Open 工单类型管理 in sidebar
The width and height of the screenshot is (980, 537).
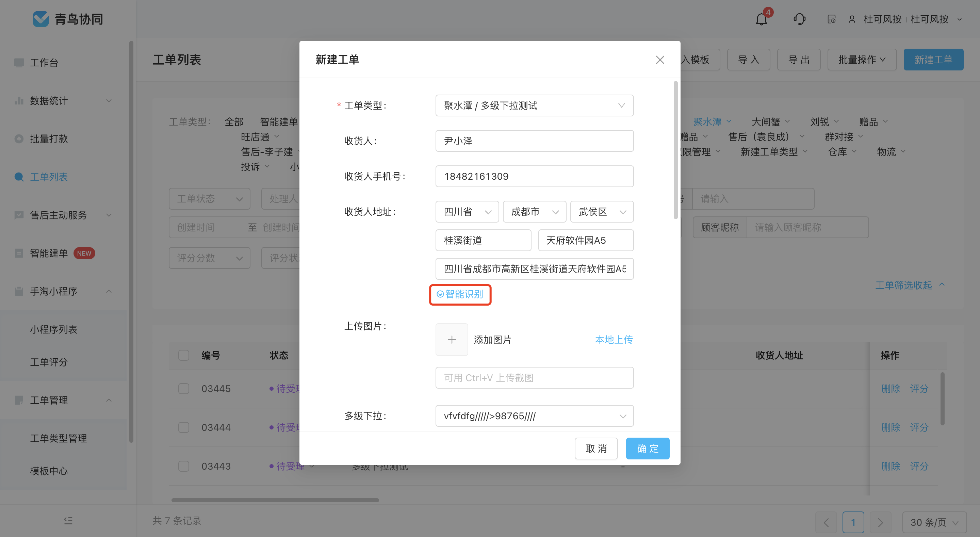[x=58, y=438]
